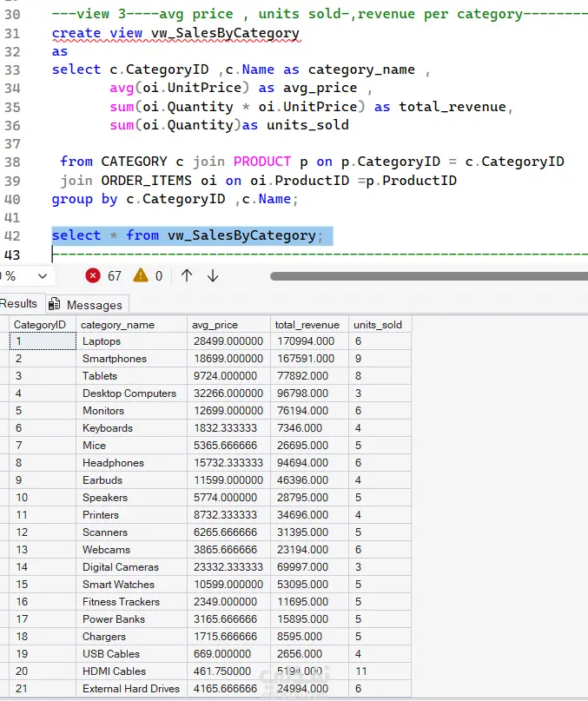Image resolution: width=588 pixels, height=701 pixels.
Task: Open the zoom percentage dropdown
Action: coord(43,276)
